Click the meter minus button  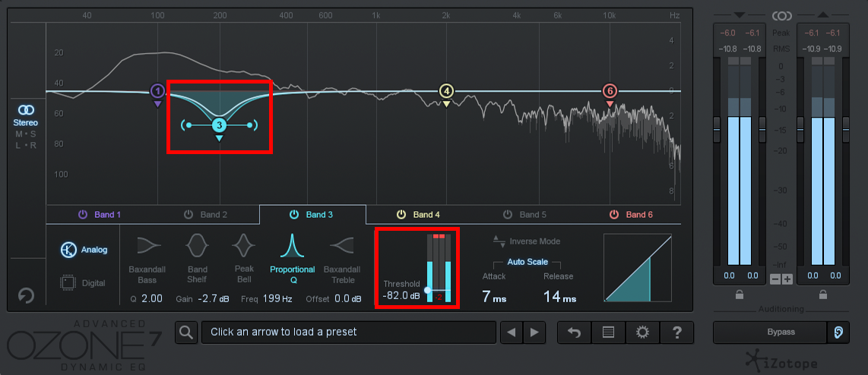pos(775,279)
